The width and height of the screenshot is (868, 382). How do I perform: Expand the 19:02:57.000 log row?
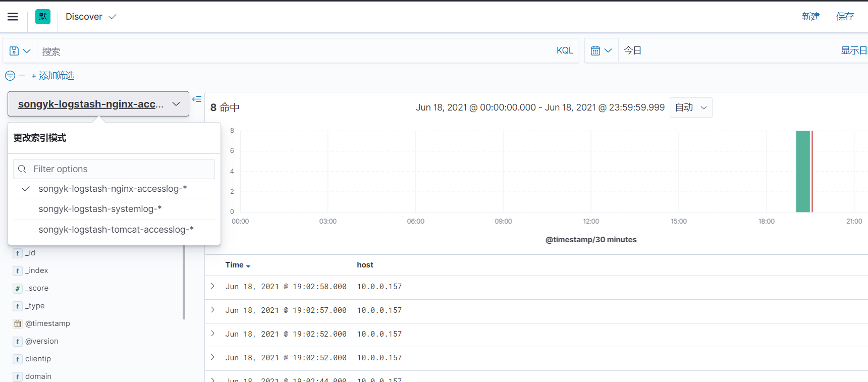[x=213, y=310]
